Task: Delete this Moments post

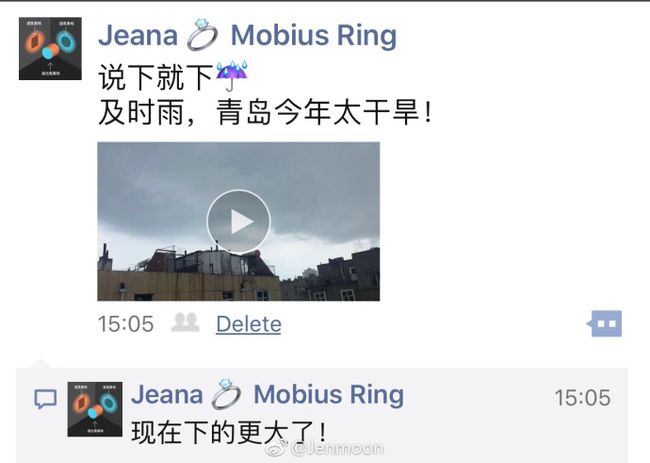Action: (x=248, y=324)
